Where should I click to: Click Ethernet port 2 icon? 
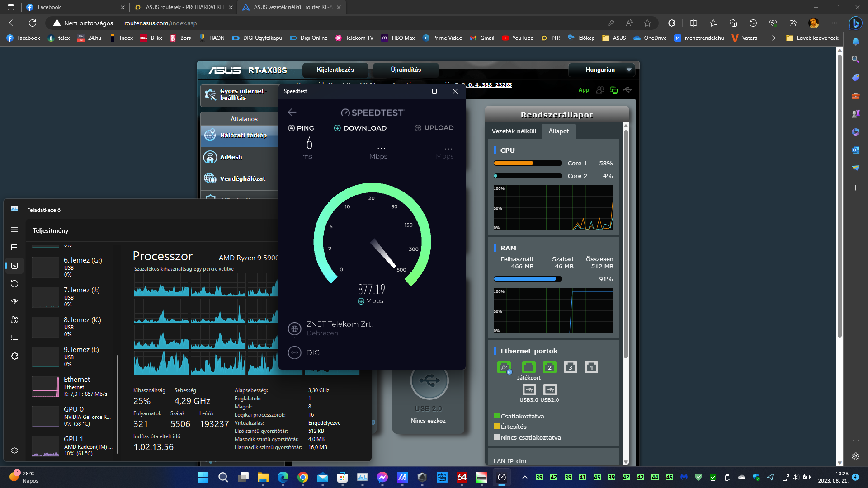(x=550, y=367)
